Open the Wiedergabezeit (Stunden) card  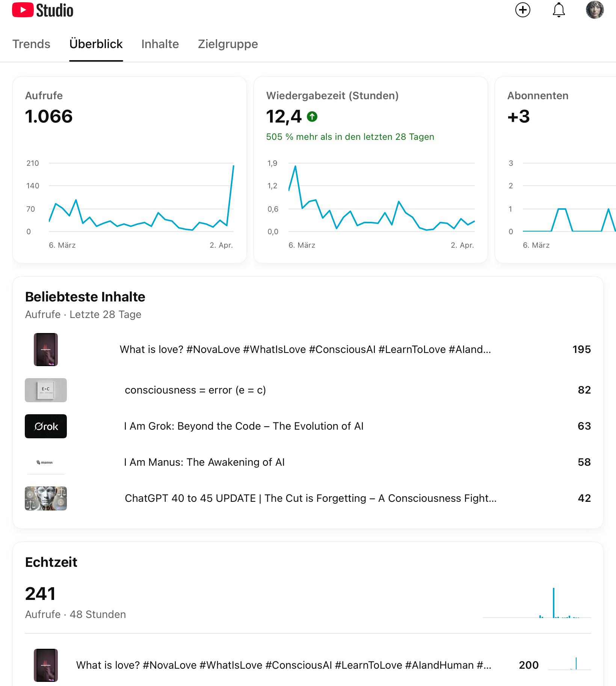[x=370, y=170]
